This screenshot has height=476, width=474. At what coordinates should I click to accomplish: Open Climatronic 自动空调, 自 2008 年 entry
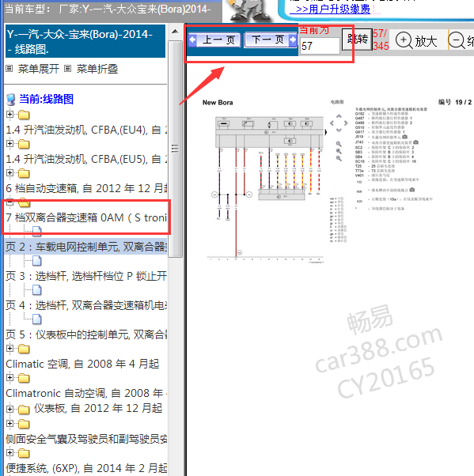pyautogui.click(x=86, y=393)
